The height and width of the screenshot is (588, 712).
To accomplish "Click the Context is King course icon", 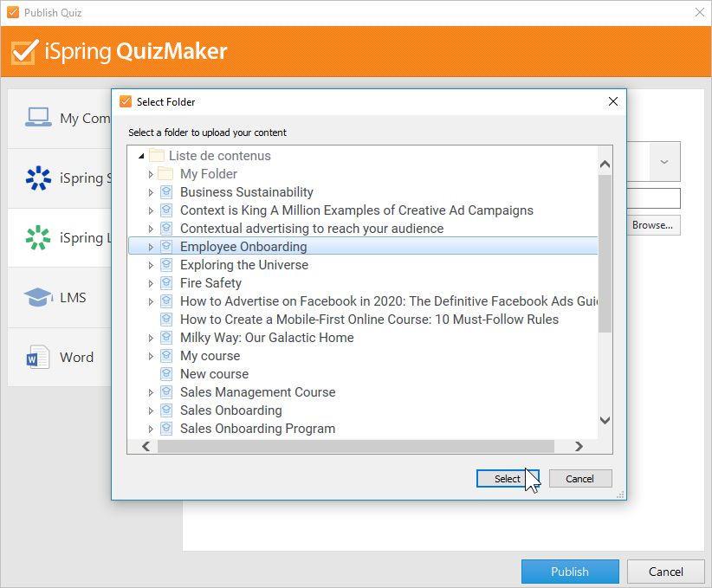I will [166, 210].
